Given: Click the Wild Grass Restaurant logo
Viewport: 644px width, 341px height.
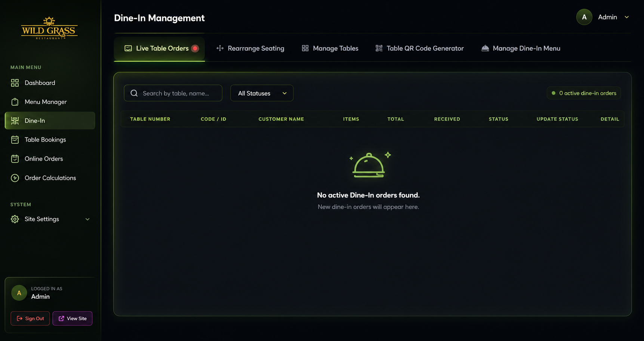Looking at the screenshot, I should pos(49,28).
